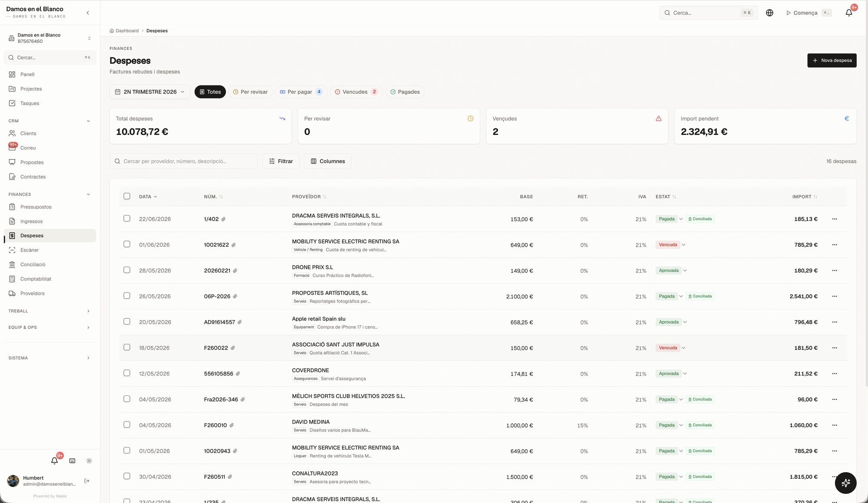Screen dimensions: 868x503
Task: Click the logout icon next to Humbert
Action: [x=87, y=481]
